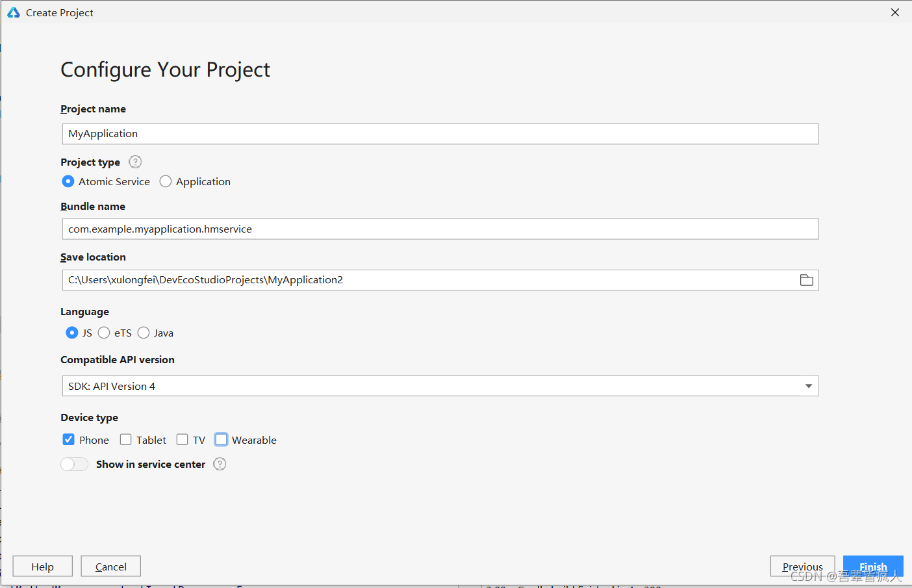
Task: Check the Wearable device type
Action: click(x=222, y=440)
